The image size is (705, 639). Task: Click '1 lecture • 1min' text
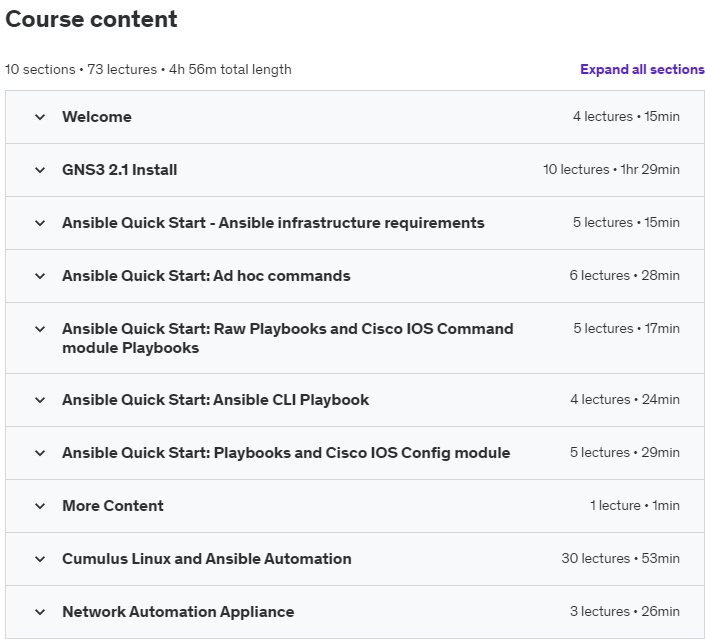coord(634,505)
